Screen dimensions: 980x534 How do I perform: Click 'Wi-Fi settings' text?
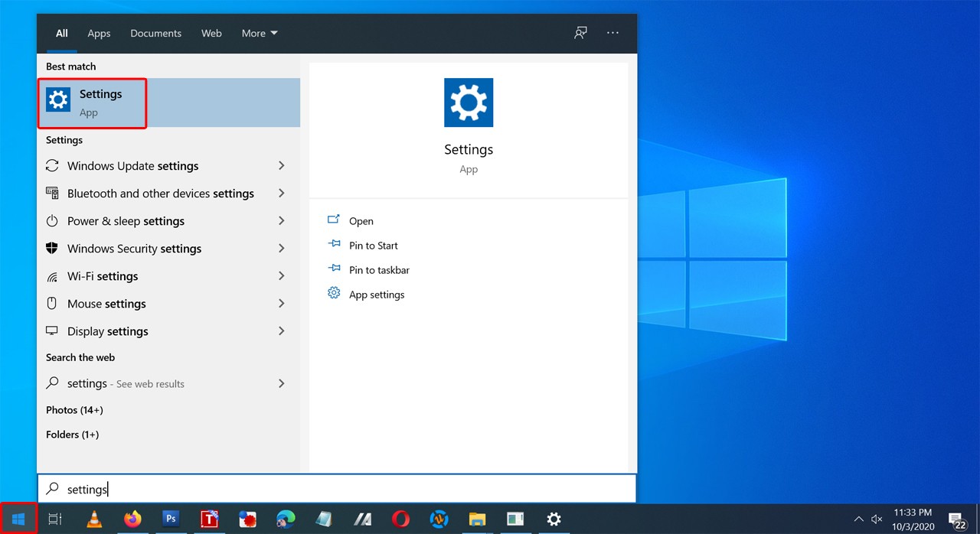click(103, 276)
